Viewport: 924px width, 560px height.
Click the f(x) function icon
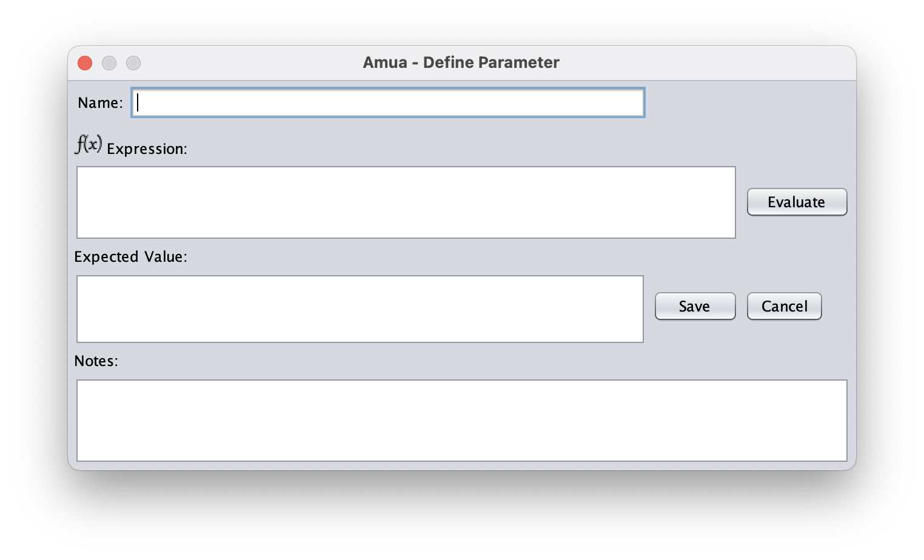point(89,144)
